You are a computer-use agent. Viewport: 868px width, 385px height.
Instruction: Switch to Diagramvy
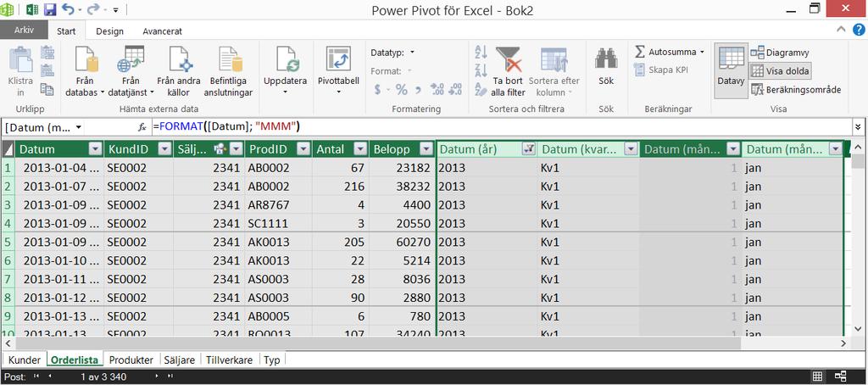(780, 53)
